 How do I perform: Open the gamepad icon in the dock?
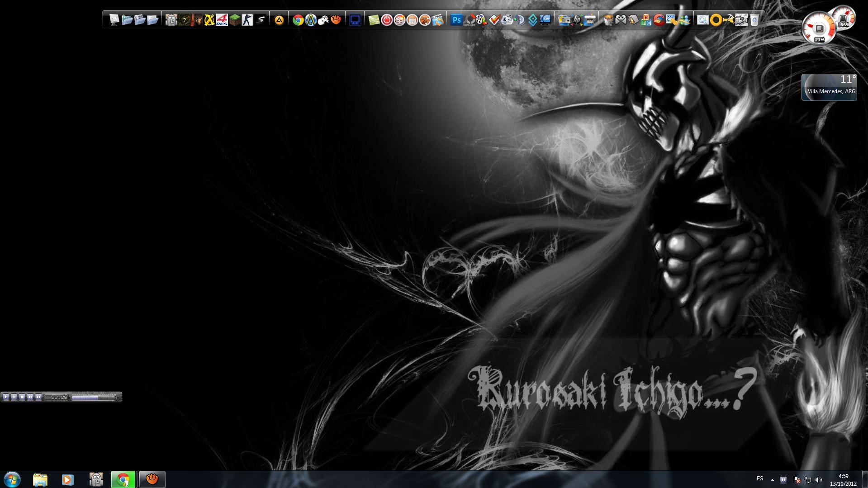tap(621, 20)
